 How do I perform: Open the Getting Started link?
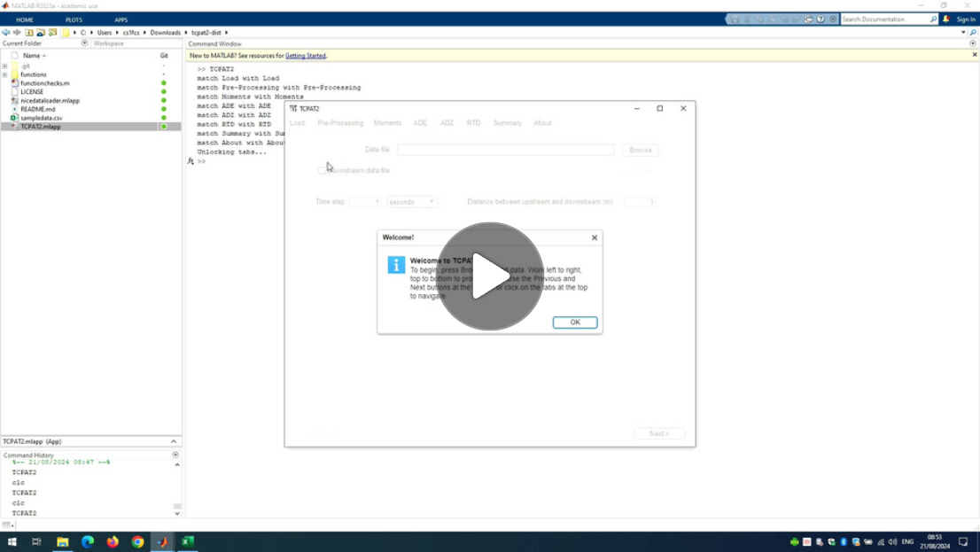click(306, 56)
